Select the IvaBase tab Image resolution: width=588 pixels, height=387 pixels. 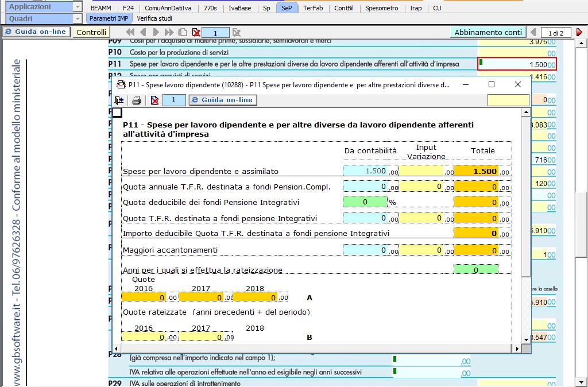(239, 8)
